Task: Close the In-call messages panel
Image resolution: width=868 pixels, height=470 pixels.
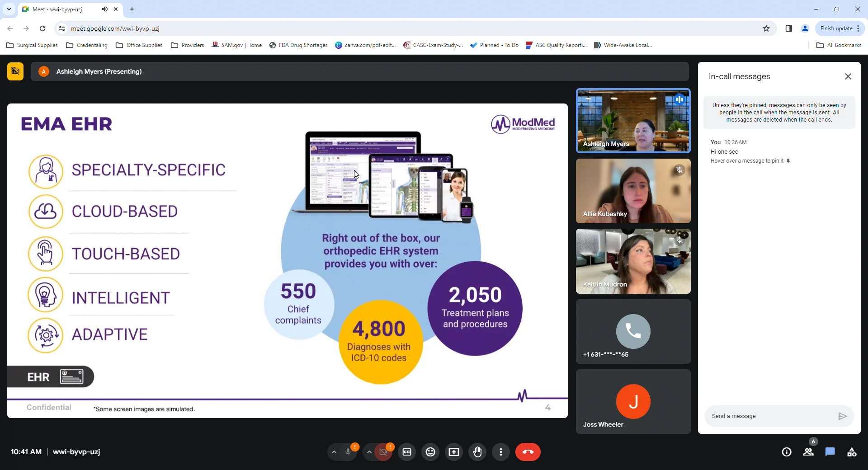Action: tap(848, 76)
